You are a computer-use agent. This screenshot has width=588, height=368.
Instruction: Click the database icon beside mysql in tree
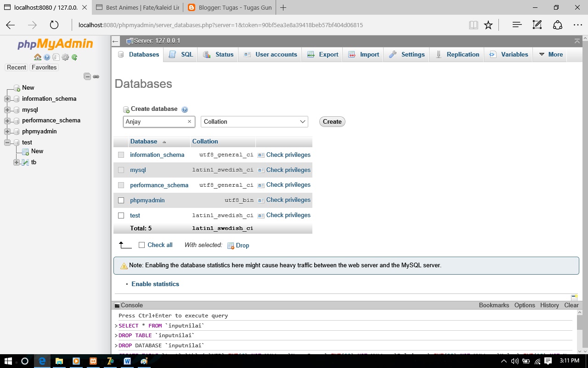tap(17, 110)
